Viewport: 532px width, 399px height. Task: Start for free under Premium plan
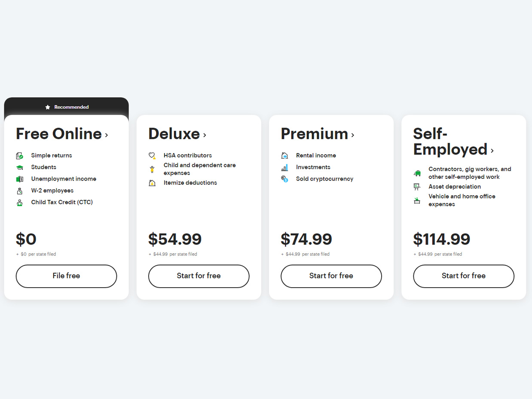[x=331, y=276]
